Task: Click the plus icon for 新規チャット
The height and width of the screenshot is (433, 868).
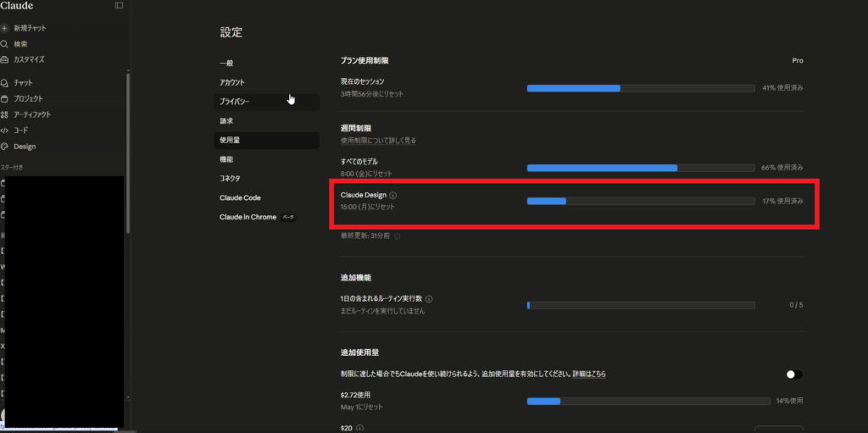Action: [x=5, y=28]
